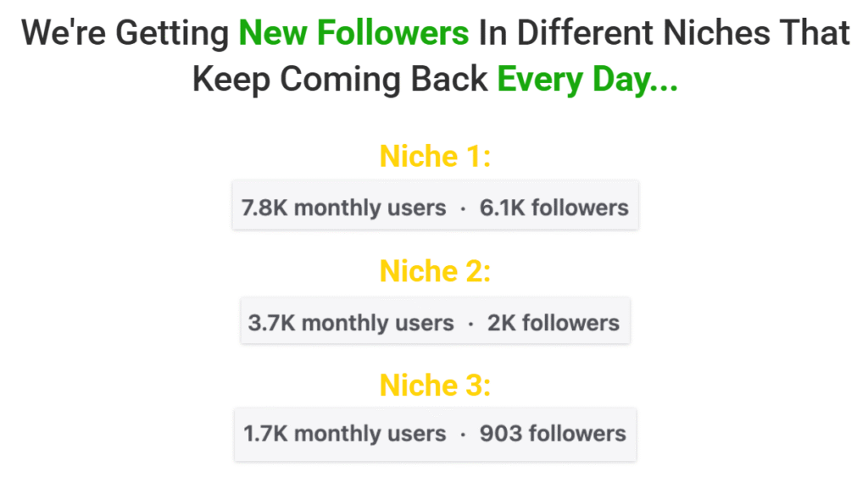Screen dimensions: 868x488
Task: Select the "We're Getting" headline words
Action: click(x=125, y=34)
